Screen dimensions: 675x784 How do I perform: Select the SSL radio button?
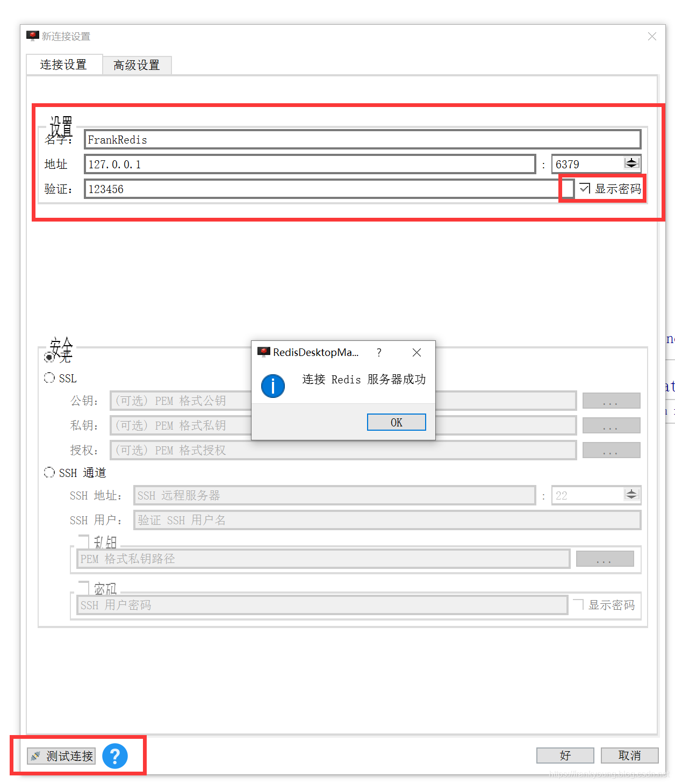(49, 378)
